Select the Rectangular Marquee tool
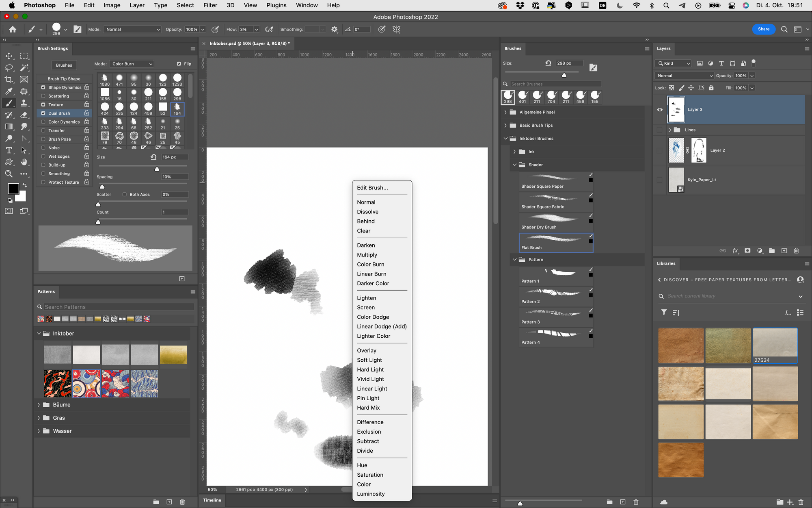Image resolution: width=812 pixels, height=508 pixels. [x=24, y=56]
